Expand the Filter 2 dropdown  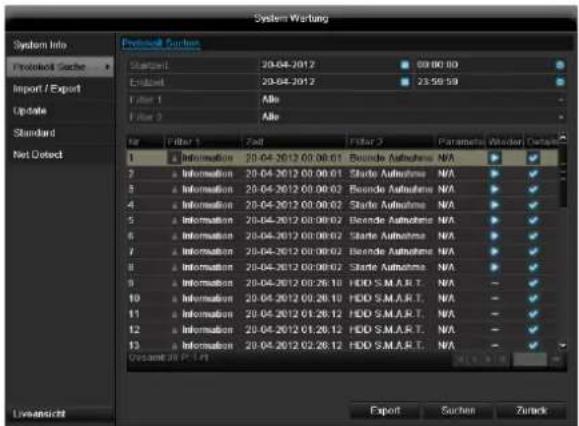coord(561,117)
